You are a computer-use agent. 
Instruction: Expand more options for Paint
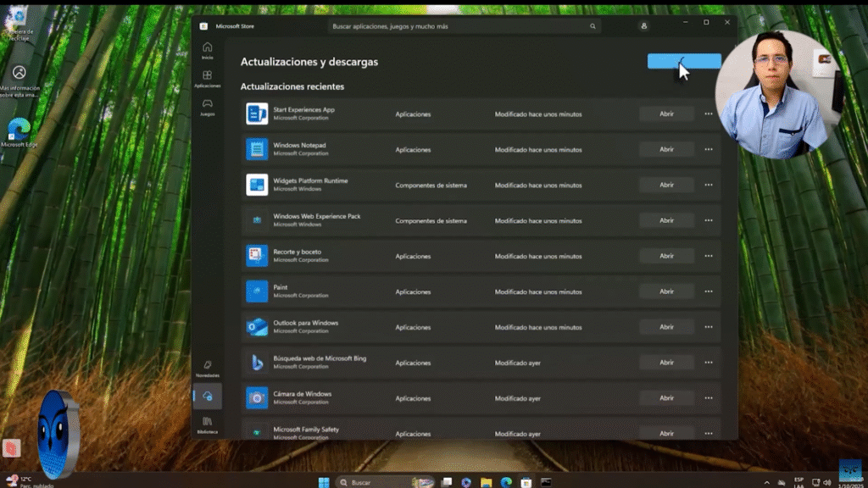click(709, 291)
